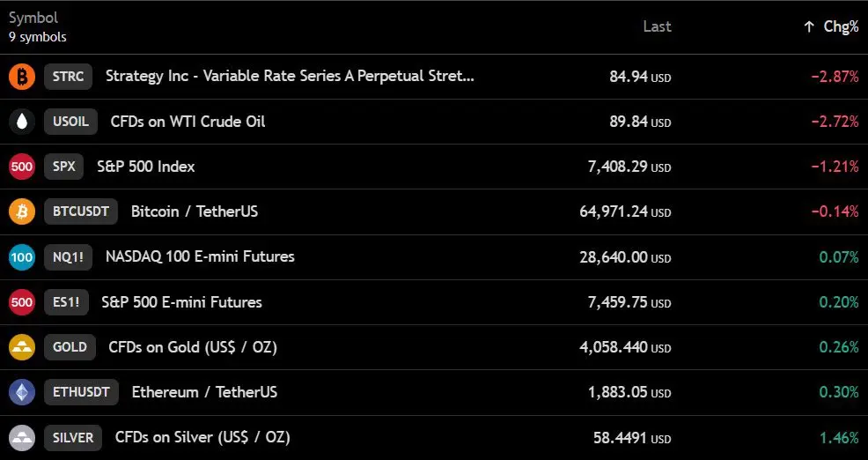
Task: Sort by the Symbol column header
Action: click(x=33, y=18)
